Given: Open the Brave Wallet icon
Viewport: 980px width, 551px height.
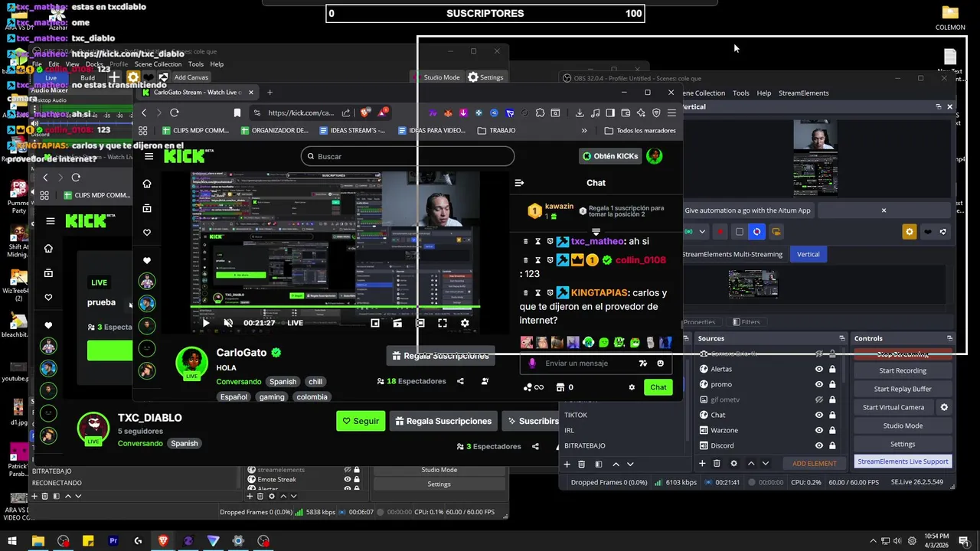Looking at the screenshot, I should [626, 112].
